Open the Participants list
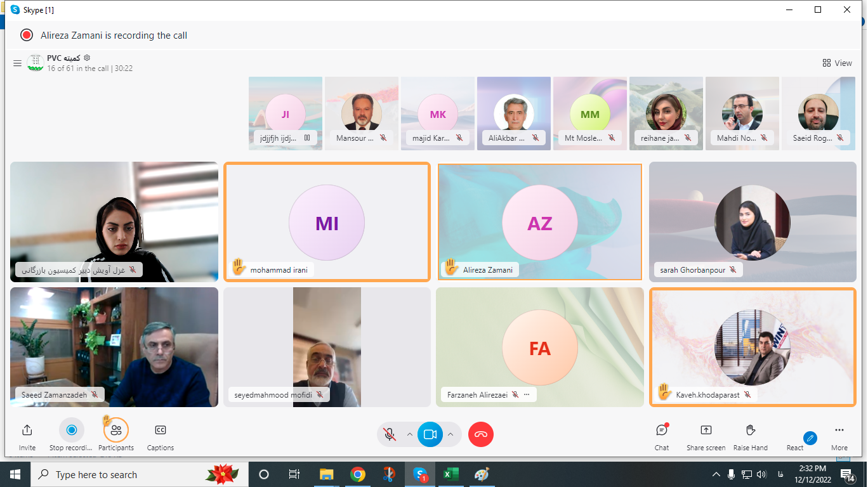The width and height of the screenshot is (868, 487). [x=116, y=431]
